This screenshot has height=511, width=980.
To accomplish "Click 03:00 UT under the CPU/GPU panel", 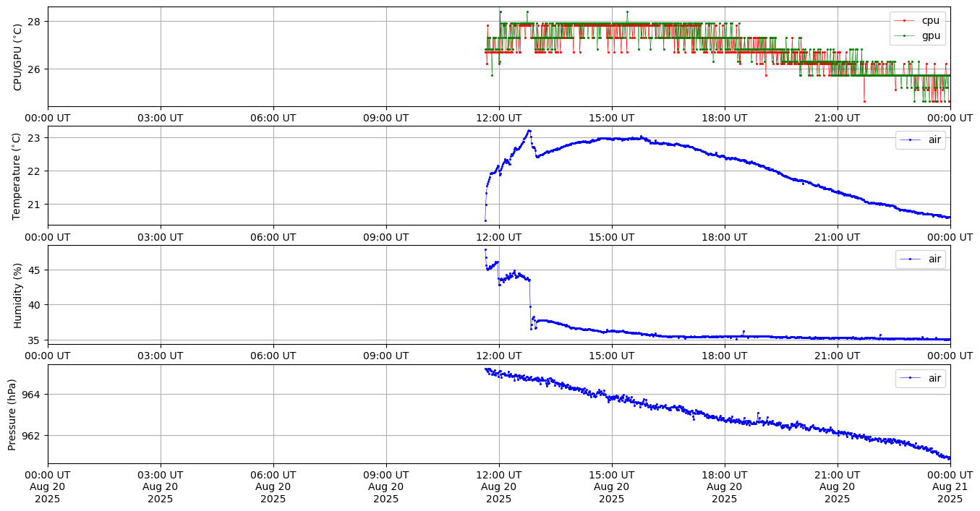I will click(x=161, y=118).
